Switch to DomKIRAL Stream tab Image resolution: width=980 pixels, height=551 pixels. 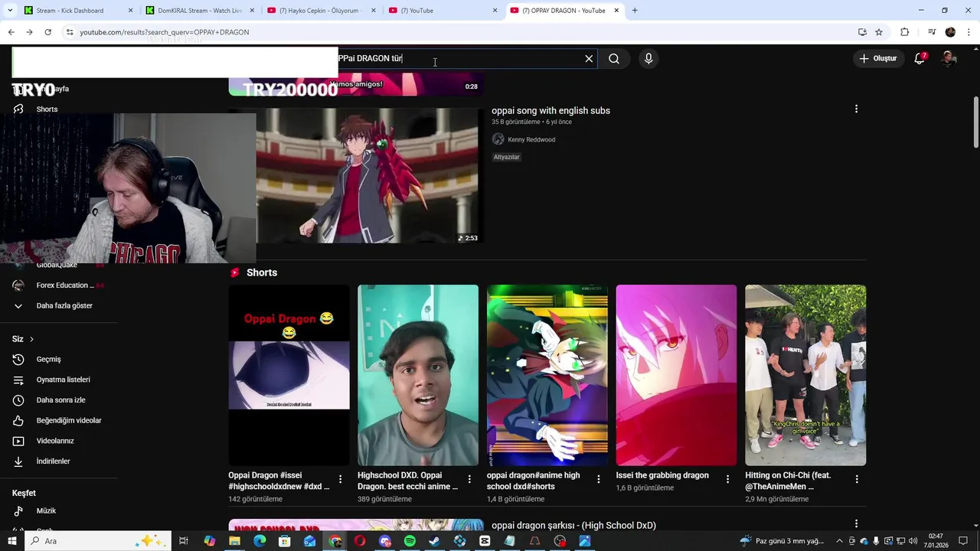[198, 11]
